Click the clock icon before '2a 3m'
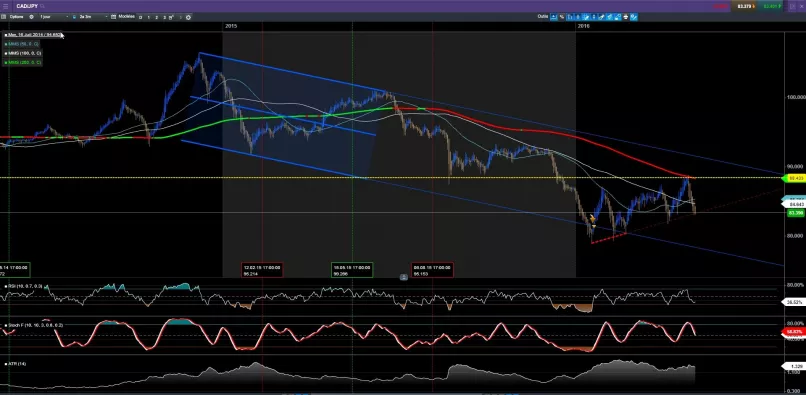This screenshot has height=395, width=806. point(75,17)
